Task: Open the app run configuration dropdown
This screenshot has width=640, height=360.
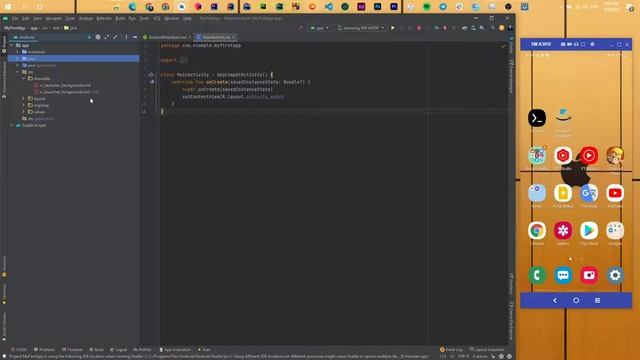Action: click(319, 28)
